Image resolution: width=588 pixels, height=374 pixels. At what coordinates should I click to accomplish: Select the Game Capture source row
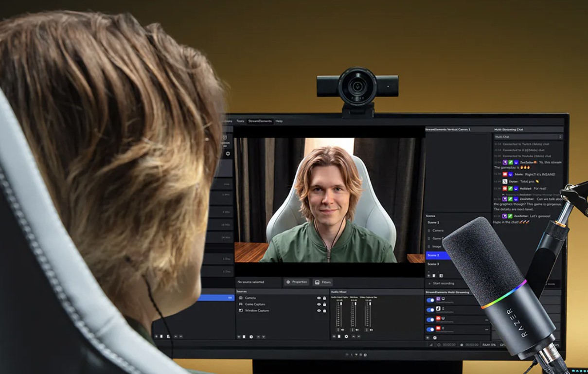(x=282, y=304)
